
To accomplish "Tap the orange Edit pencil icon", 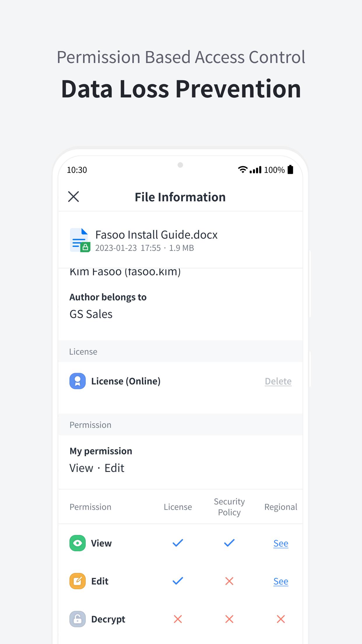I will (x=78, y=581).
